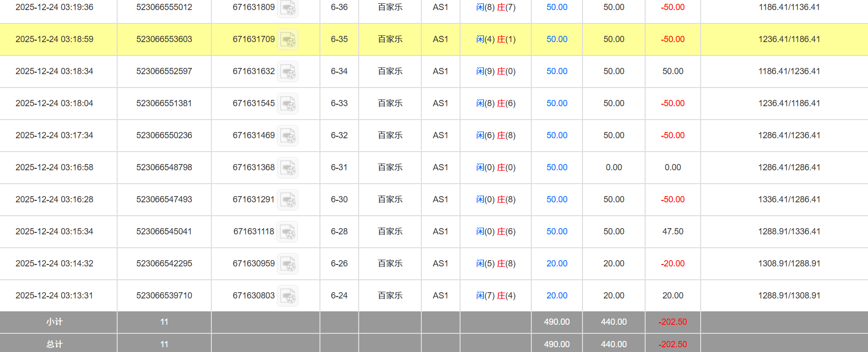Click video icon beside 671631632
This screenshot has width=868, height=352.
(x=288, y=72)
